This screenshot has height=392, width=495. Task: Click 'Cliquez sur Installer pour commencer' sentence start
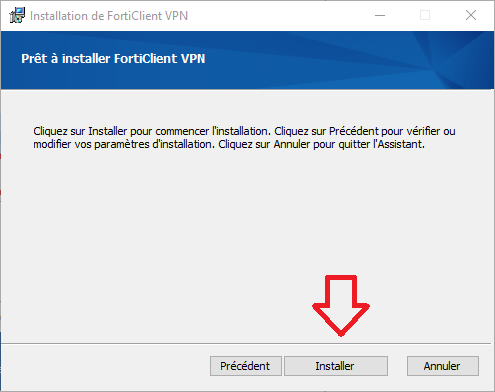121,131
